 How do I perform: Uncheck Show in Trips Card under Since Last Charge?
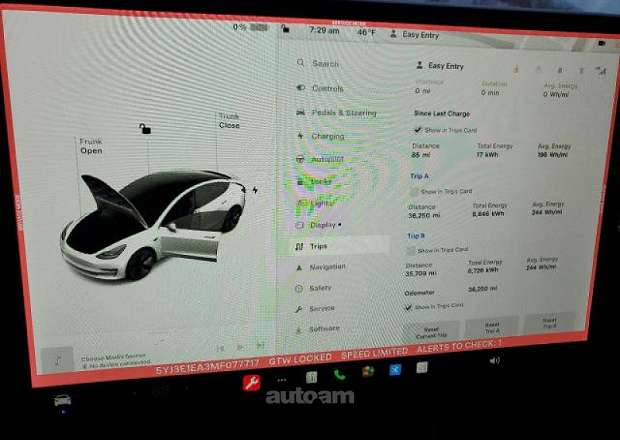417,129
